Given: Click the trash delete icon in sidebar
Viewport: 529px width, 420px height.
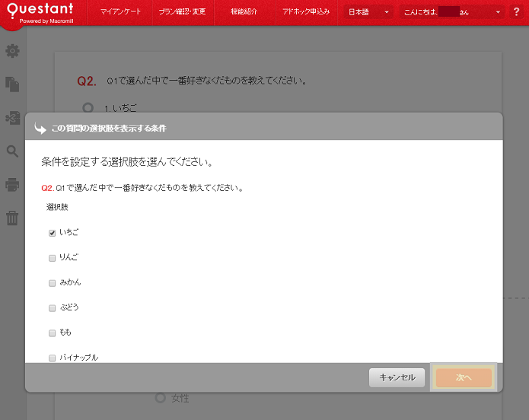Looking at the screenshot, I should point(12,218).
